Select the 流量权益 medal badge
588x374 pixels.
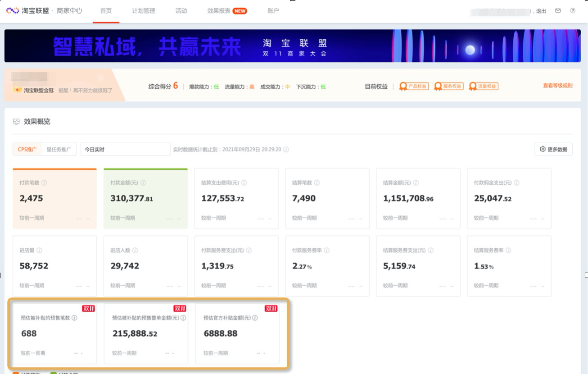pos(483,86)
